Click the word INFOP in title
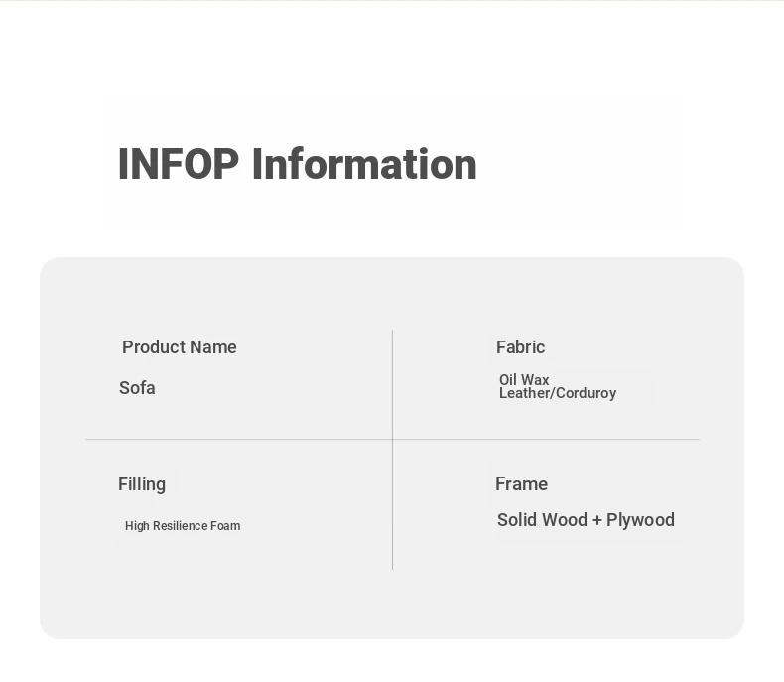The image size is (784, 682). 179,164
